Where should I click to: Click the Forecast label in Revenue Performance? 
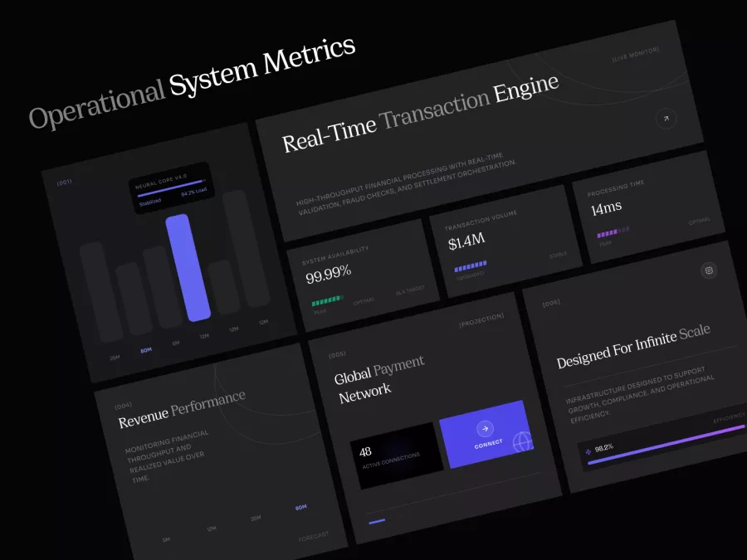[x=313, y=535]
